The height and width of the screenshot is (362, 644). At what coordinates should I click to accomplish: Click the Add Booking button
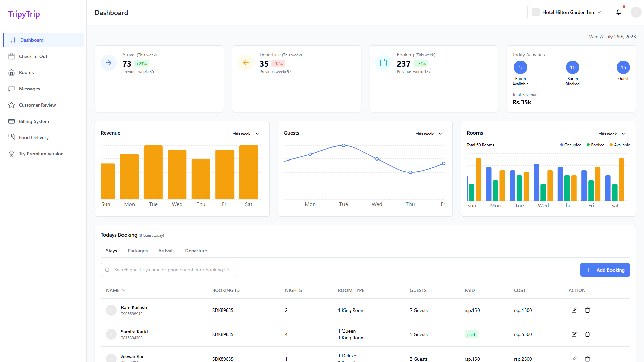pos(605,270)
